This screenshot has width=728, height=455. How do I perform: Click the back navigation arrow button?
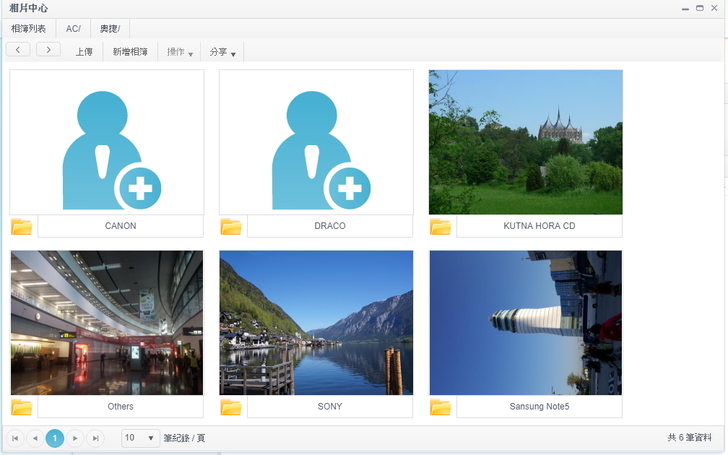click(x=18, y=50)
